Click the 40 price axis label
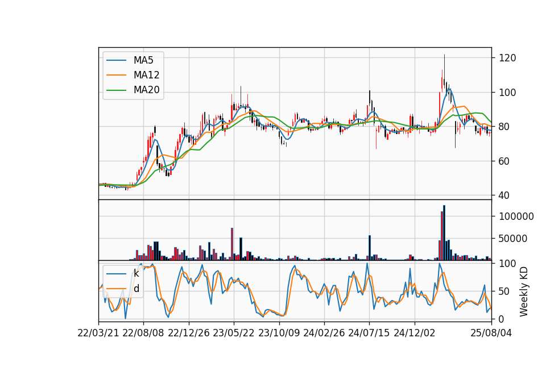This screenshot has height=392, width=546. 504,195
